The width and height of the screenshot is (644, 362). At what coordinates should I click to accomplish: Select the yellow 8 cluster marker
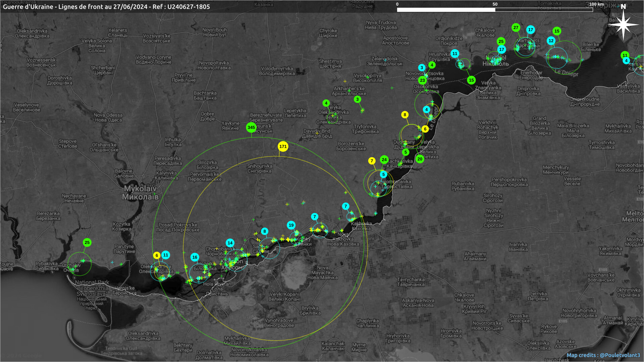pos(405,115)
